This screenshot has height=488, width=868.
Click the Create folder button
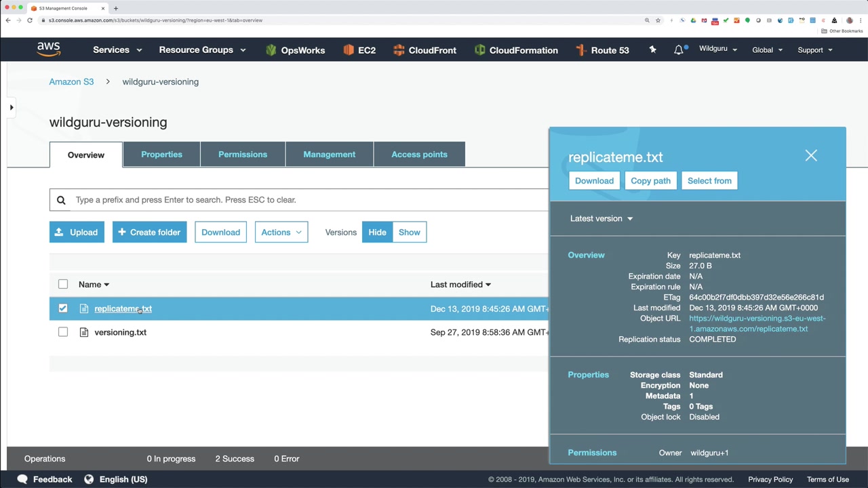click(149, 232)
